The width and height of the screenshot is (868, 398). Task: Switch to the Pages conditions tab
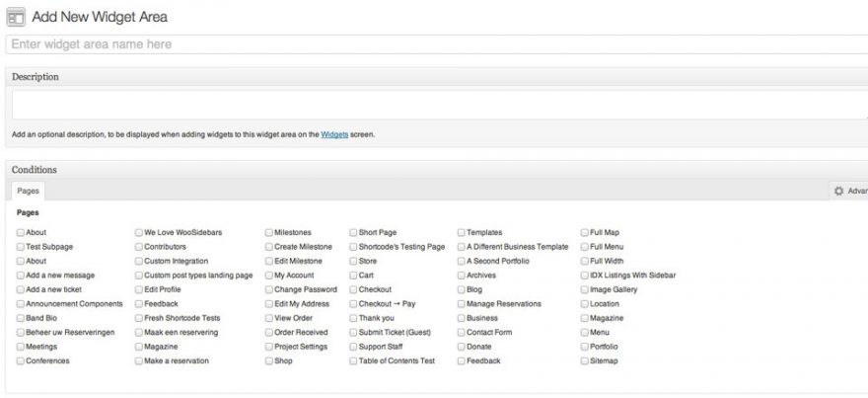(28, 191)
